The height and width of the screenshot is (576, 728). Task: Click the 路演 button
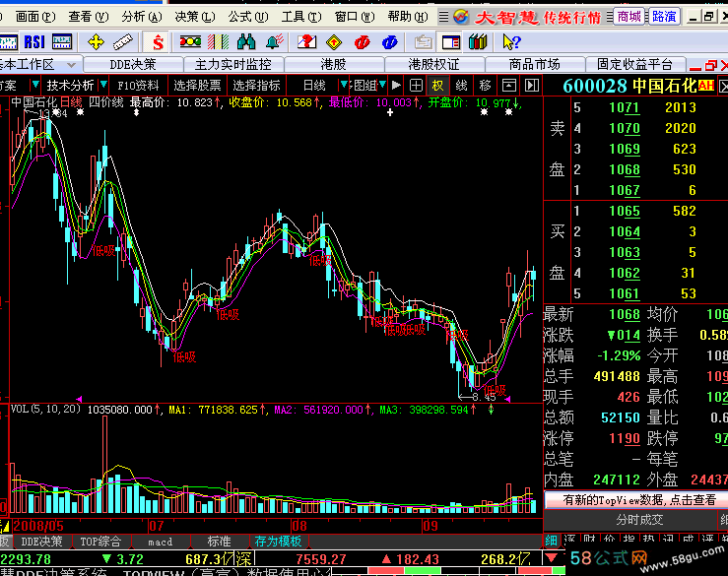[664, 17]
